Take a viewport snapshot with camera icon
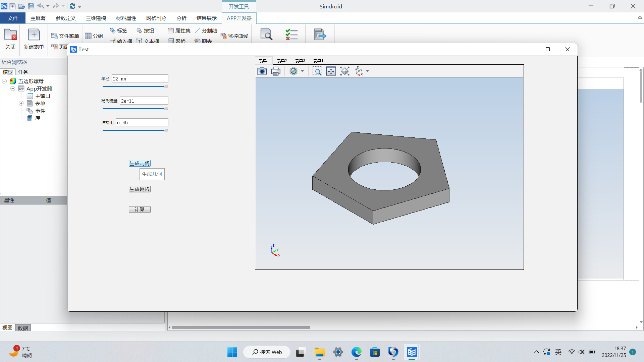This screenshot has width=644, height=362. pyautogui.click(x=262, y=71)
